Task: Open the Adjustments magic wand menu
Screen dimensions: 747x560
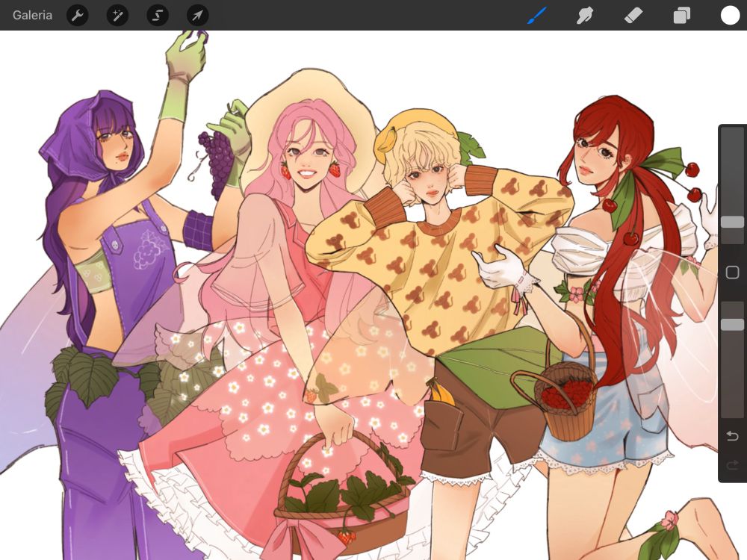Action: [x=117, y=16]
